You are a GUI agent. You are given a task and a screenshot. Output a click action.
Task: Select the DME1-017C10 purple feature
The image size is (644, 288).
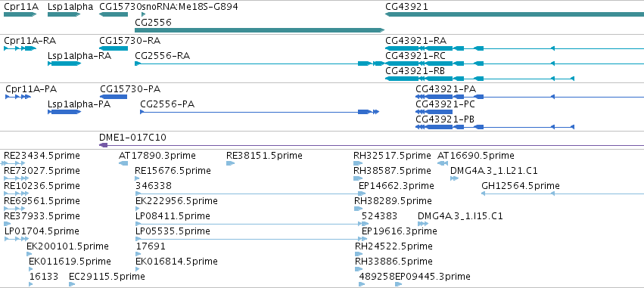point(372,145)
